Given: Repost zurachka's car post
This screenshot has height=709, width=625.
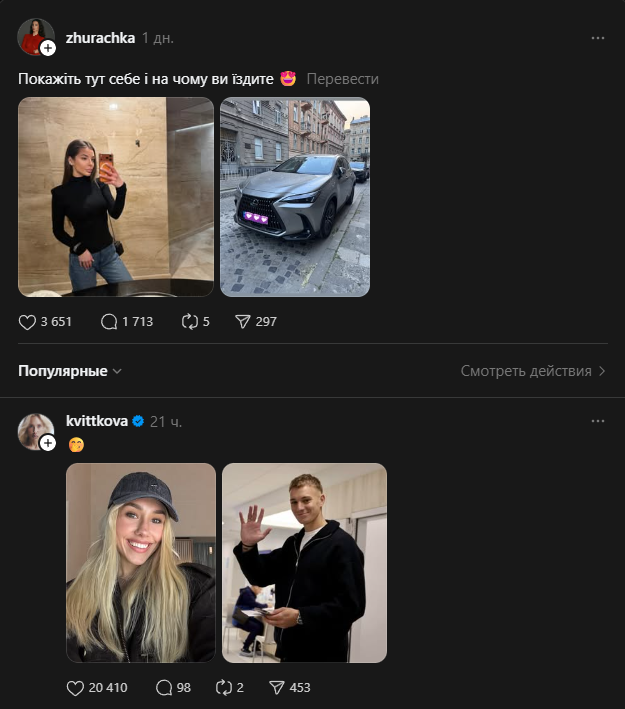Looking at the screenshot, I should (189, 322).
